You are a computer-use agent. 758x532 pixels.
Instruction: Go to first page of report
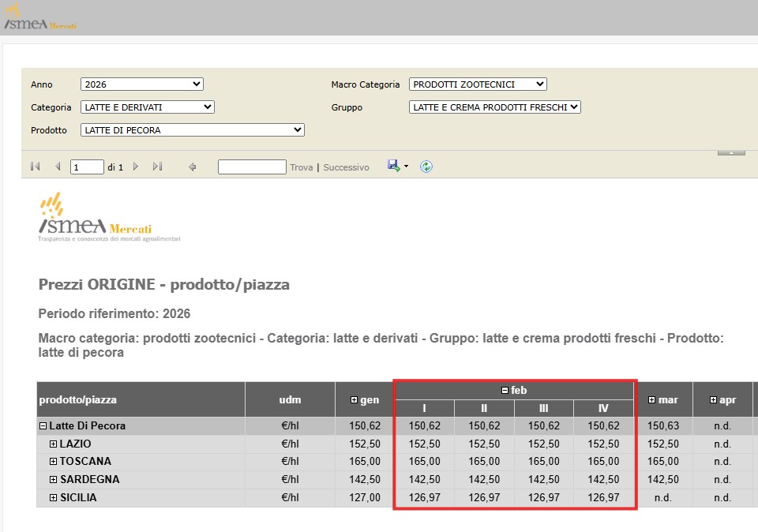tap(35, 167)
